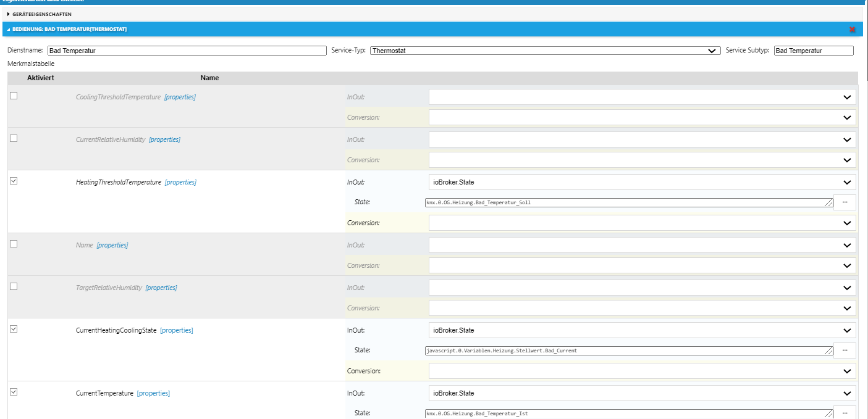
Task: Click the Merkmalstabelle label
Action: (31, 64)
